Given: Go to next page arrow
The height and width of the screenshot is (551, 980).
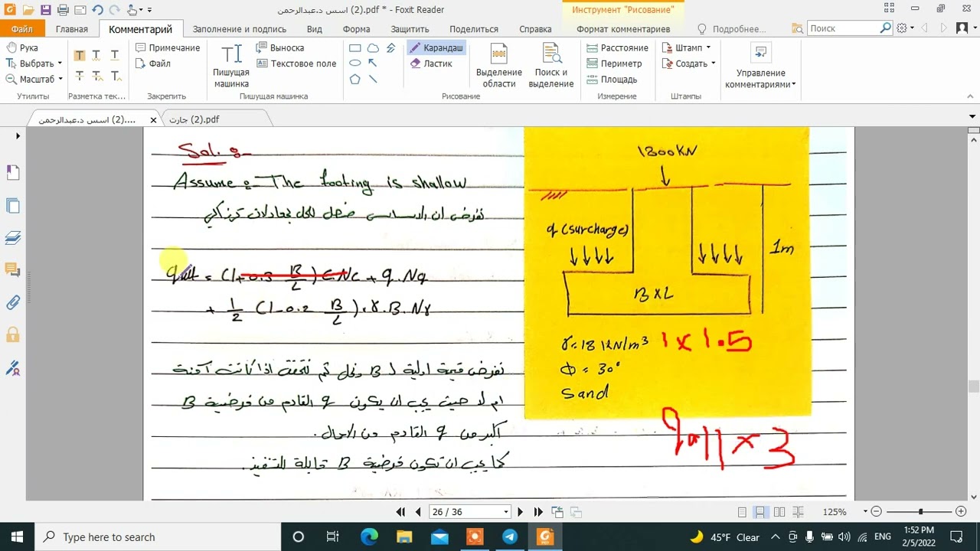Looking at the screenshot, I should tap(521, 512).
